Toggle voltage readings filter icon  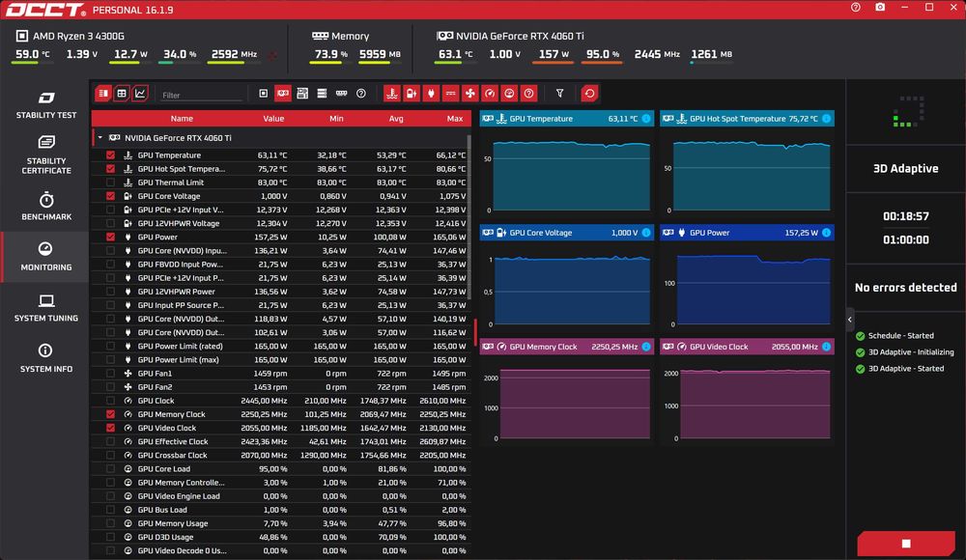[x=412, y=94]
